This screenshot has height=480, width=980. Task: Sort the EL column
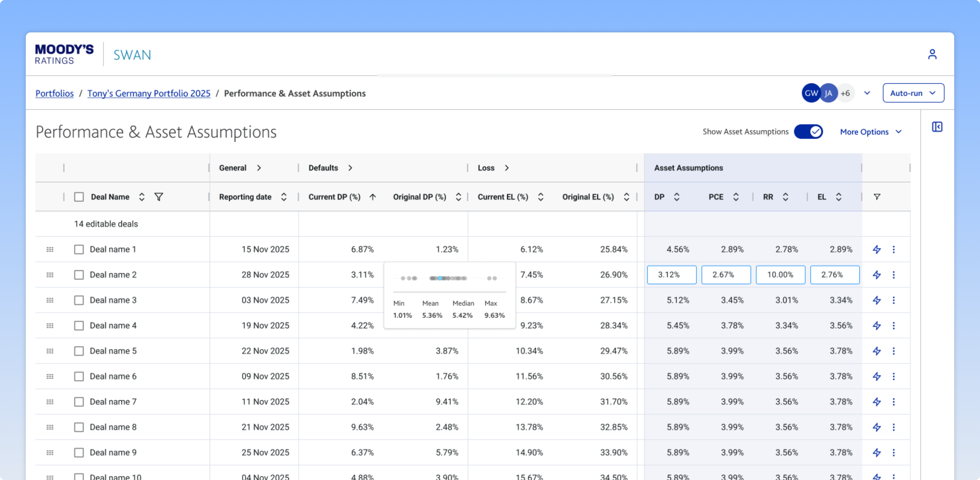pyautogui.click(x=838, y=197)
